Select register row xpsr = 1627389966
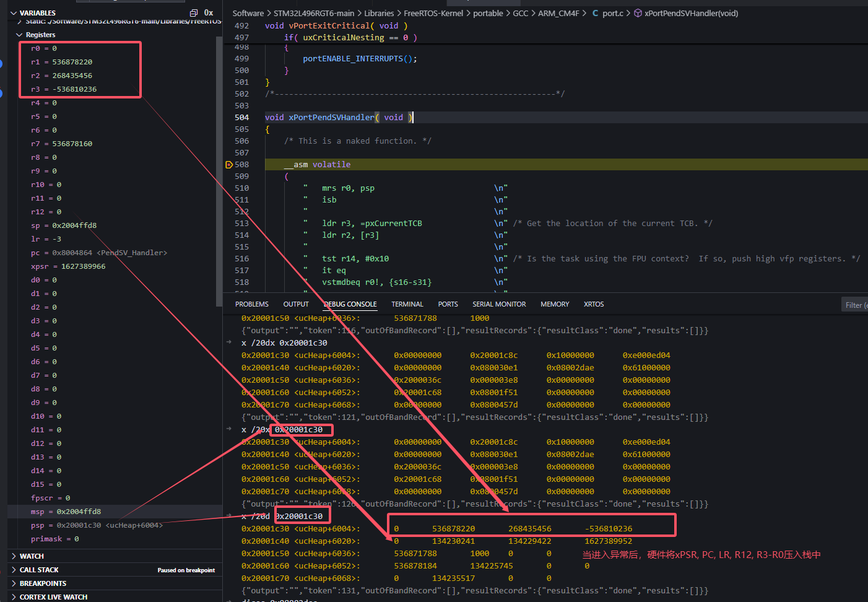868x602 pixels. coord(115,266)
